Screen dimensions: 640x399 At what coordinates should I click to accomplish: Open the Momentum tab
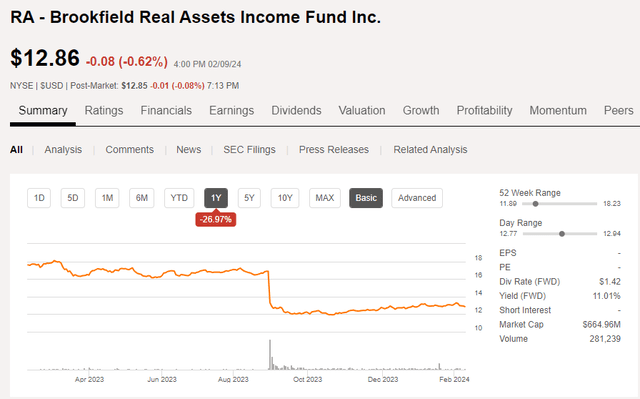[x=558, y=111]
